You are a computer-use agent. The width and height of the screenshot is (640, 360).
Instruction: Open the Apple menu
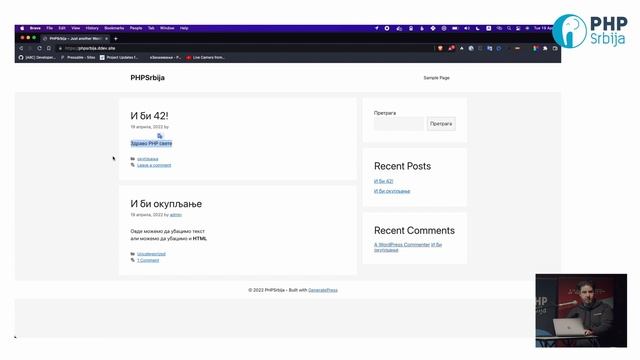22,28
